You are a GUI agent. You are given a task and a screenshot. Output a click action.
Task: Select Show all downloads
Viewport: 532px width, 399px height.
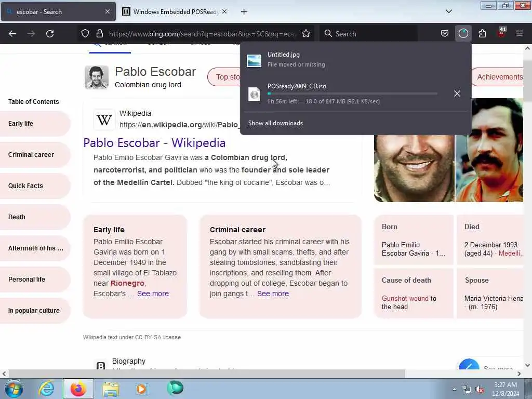275,123
